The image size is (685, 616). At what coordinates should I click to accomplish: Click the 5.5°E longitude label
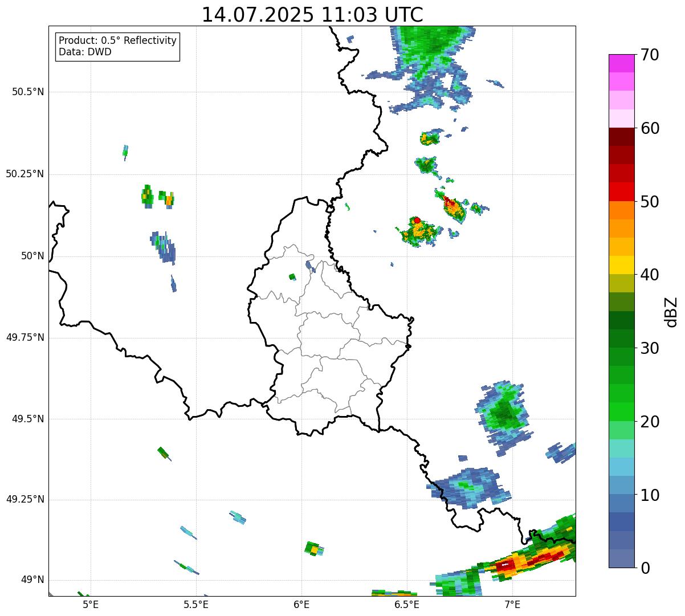click(196, 604)
